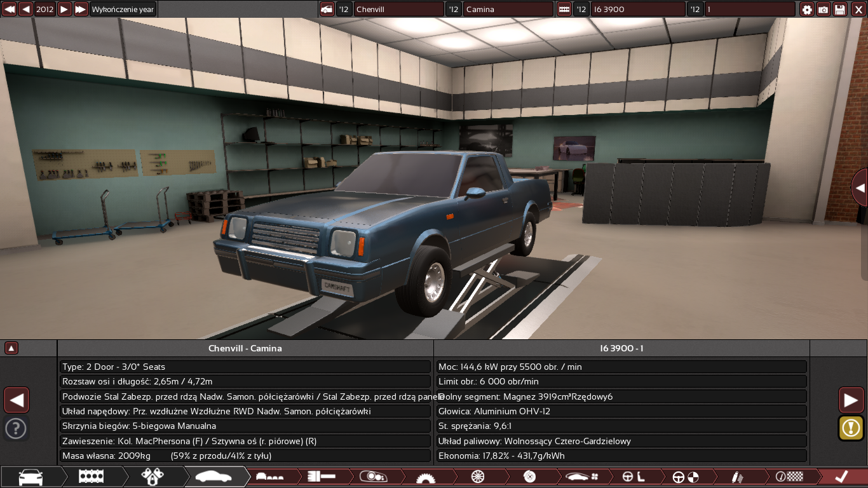This screenshot has width=868, height=488.
Task: Click the CAMSHAFT license plate on the car
Action: coord(336,287)
